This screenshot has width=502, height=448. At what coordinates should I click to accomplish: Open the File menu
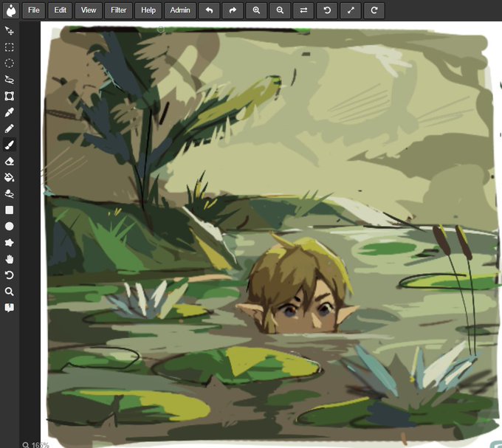34,10
